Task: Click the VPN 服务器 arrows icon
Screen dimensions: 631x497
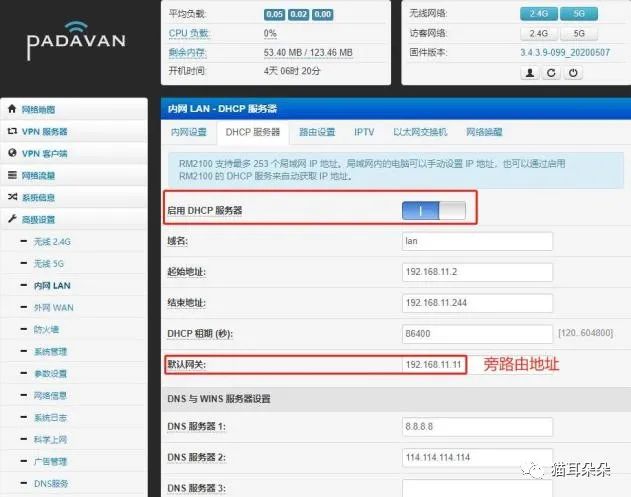Action: tap(12, 131)
